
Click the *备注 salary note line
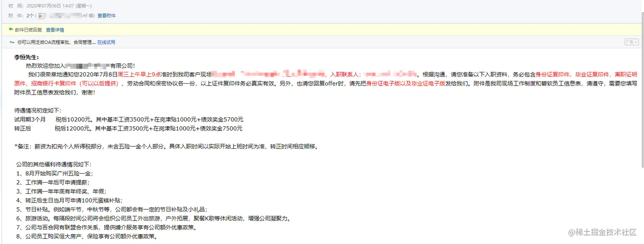tap(166, 146)
